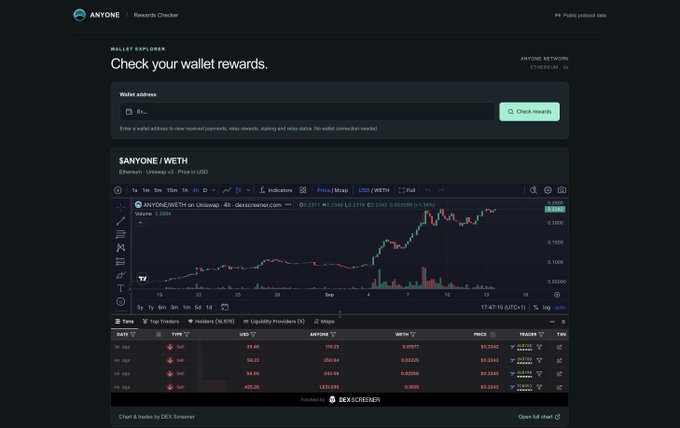Click the compare symbol plus icon
This screenshot has height=428, width=680.
pyautogui.click(x=118, y=190)
